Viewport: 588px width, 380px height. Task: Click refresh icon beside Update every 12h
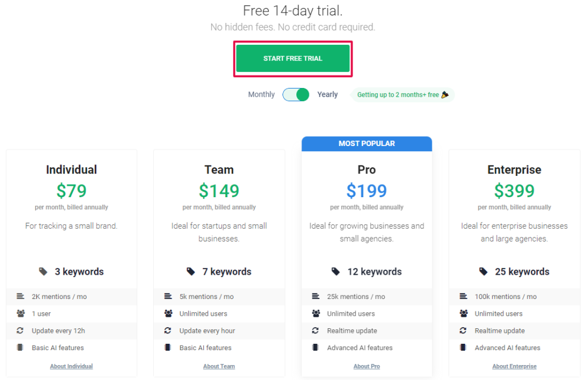click(20, 331)
